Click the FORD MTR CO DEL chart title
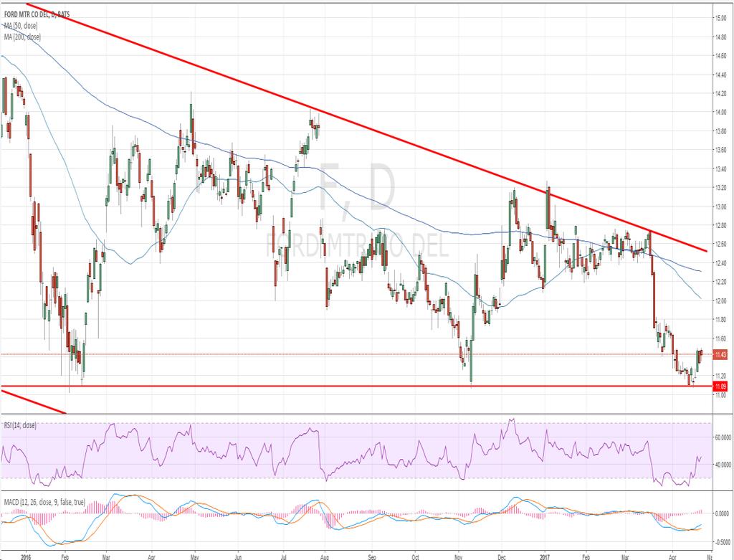This screenshot has height=560, width=734. click(x=37, y=14)
